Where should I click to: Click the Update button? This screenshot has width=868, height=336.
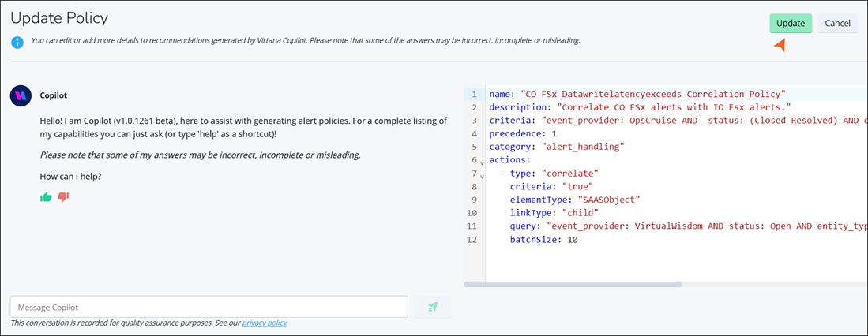(790, 23)
